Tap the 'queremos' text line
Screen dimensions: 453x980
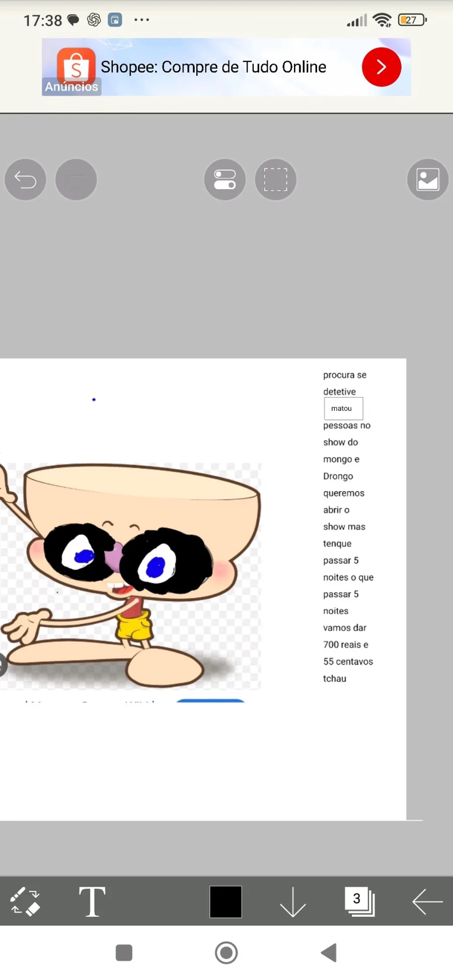343,493
